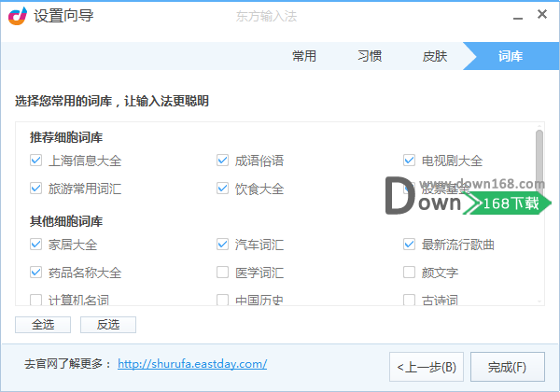Image resolution: width=560 pixels, height=392 pixels.
Task: Click the 反选 invert selection button
Action: coord(108,325)
